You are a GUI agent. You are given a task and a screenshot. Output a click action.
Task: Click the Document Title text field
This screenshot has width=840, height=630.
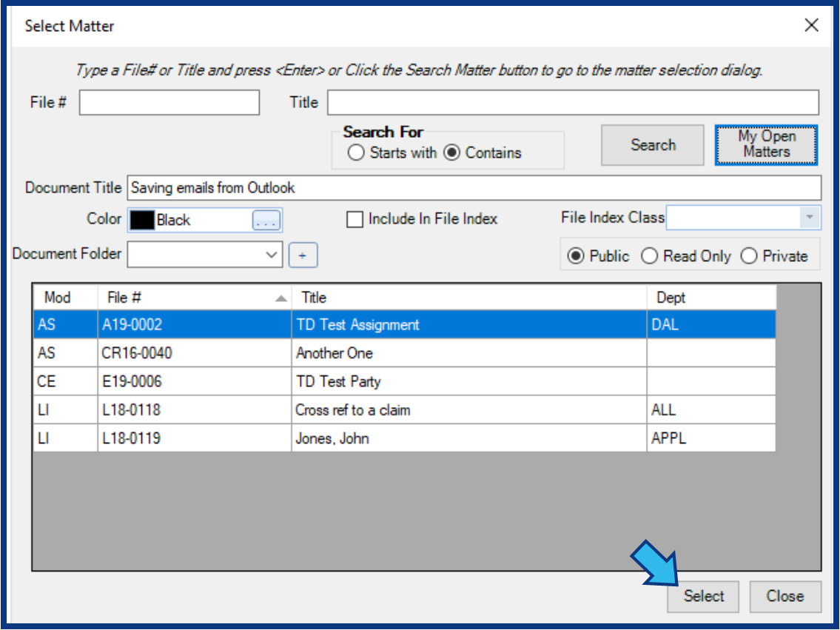[474, 188]
